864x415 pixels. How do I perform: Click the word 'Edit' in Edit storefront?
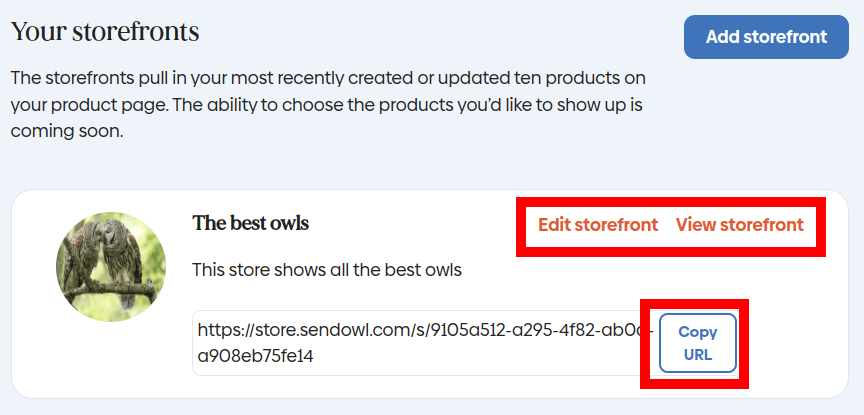554,225
